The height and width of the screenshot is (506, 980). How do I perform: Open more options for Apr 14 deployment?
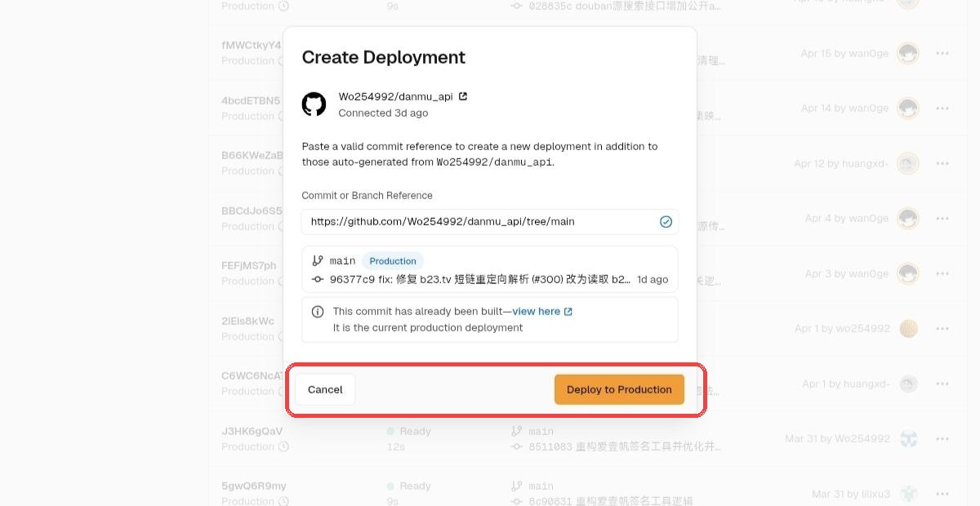942,109
